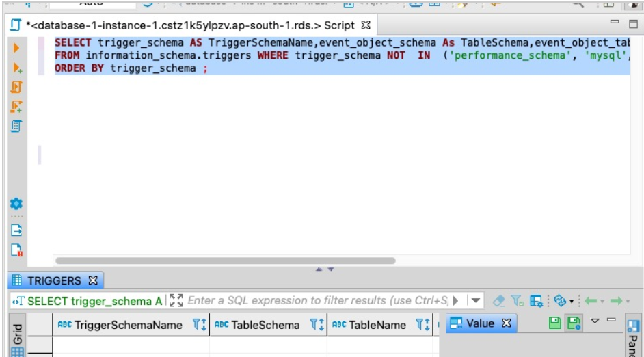The height and width of the screenshot is (357, 644).
Task: Show the server output panel
Action: (16, 230)
